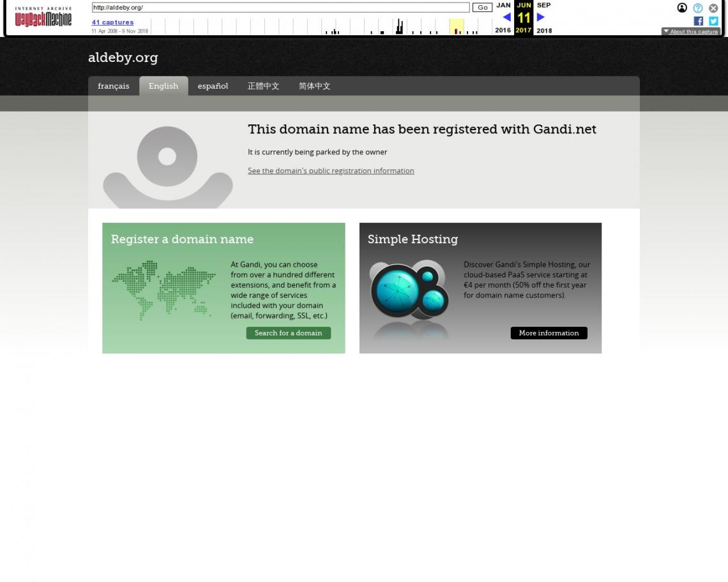Click the aldeby.org site title
Viewport: 728px width, 582px height.
click(123, 57)
